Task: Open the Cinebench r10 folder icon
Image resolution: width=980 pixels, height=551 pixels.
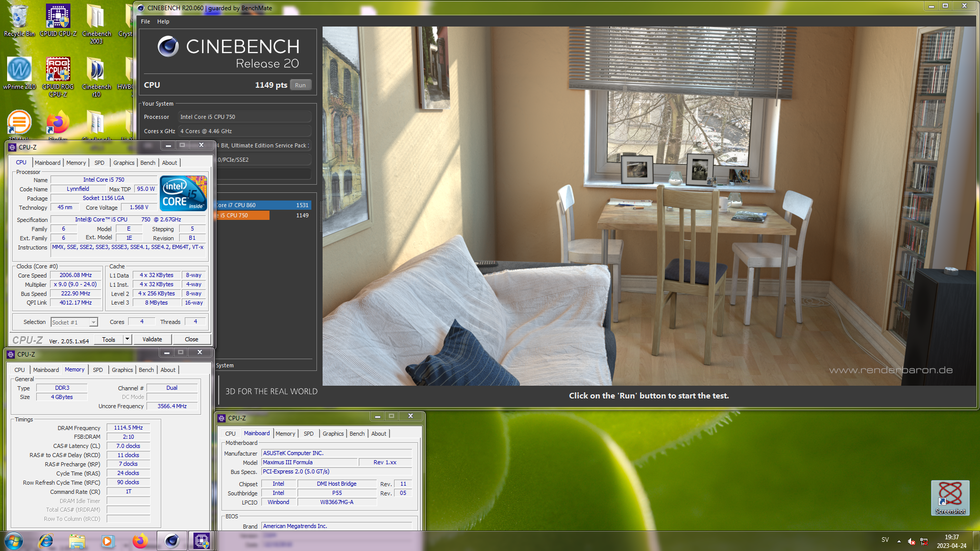Action: (96, 77)
